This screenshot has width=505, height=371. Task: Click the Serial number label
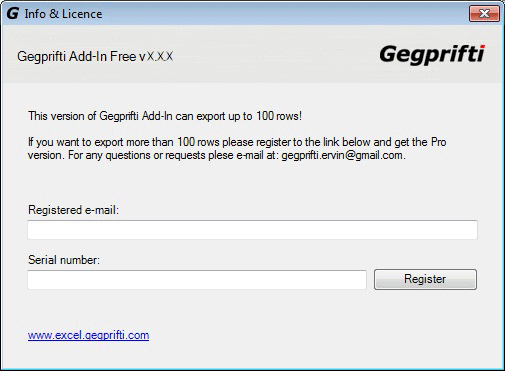(64, 260)
